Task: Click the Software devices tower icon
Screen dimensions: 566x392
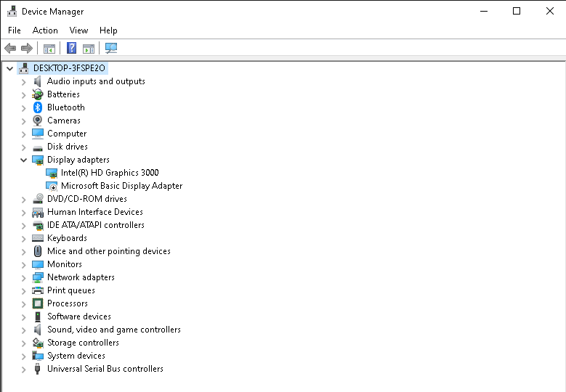Action: pos(38,317)
